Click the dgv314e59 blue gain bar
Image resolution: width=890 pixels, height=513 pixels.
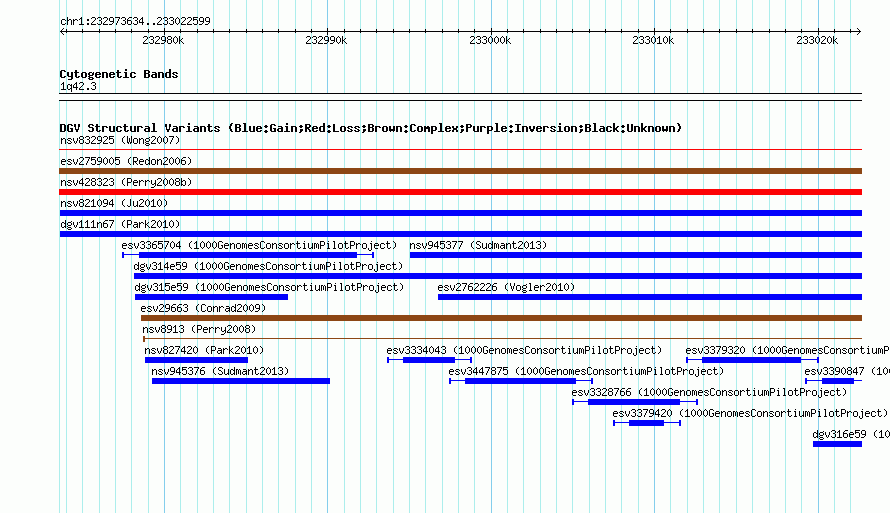coord(498,276)
